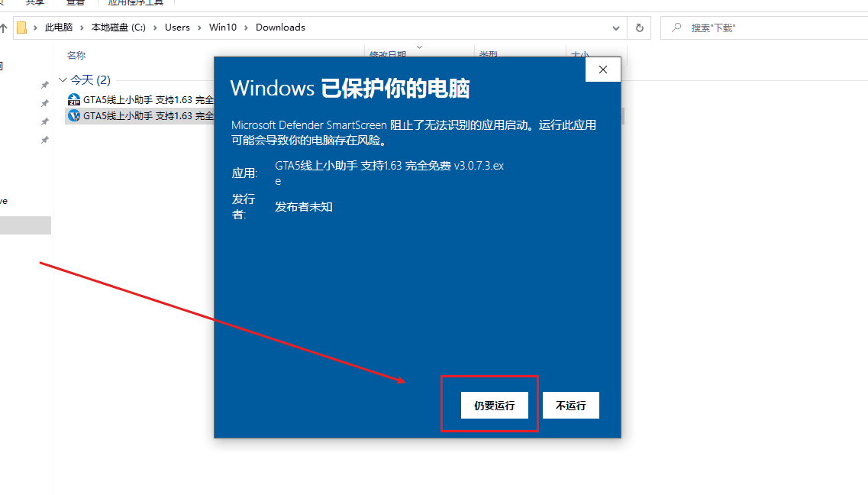The width and height of the screenshot is (868, 495).
Task: Expand the chevron after 本地磁盘 (C:)
Action: click(x=156, y=27)
